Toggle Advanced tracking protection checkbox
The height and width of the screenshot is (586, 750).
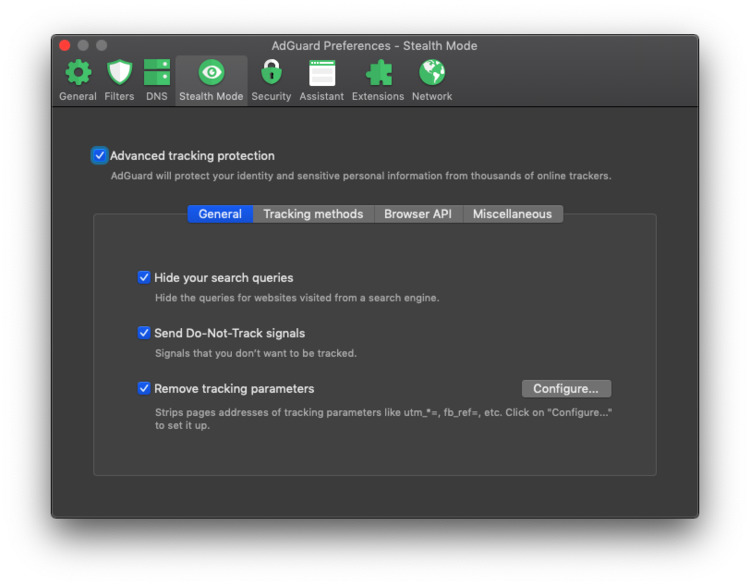pyautogui.click(x=99, y=155)
